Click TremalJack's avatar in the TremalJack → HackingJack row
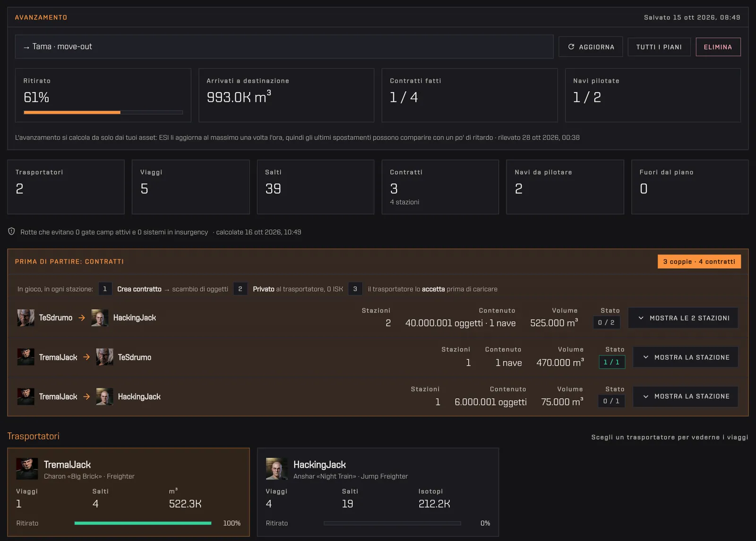Viewport: 756px width, 541px height. point(26,397)
